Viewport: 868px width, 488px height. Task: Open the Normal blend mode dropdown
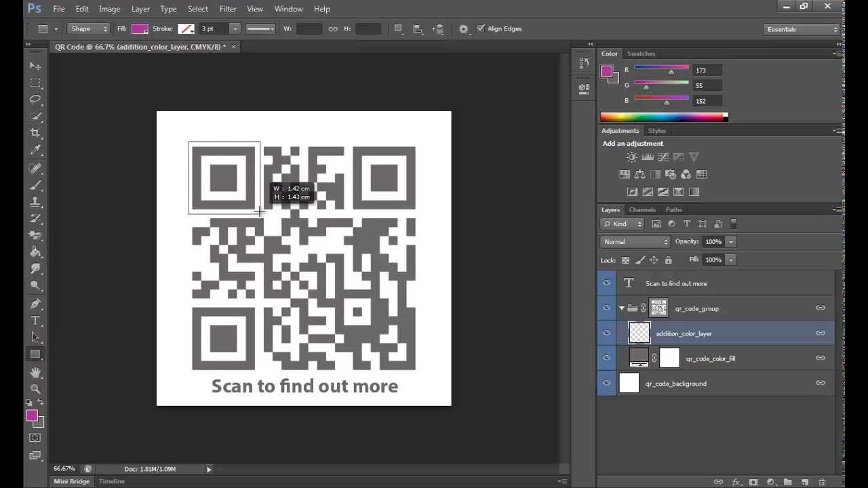click(635, 242)
